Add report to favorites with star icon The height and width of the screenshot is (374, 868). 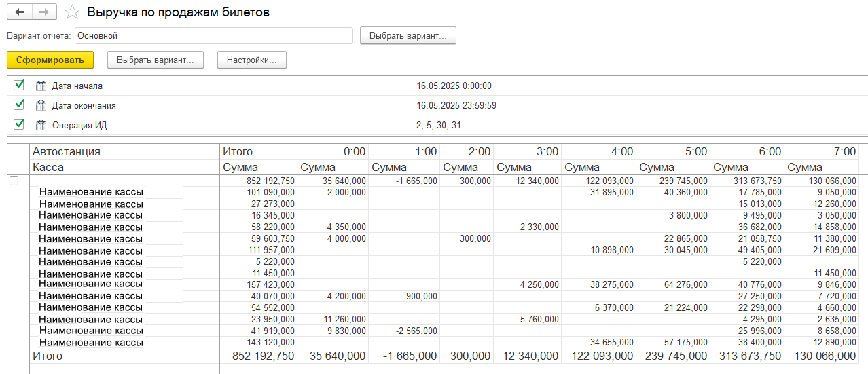[72, 12]
